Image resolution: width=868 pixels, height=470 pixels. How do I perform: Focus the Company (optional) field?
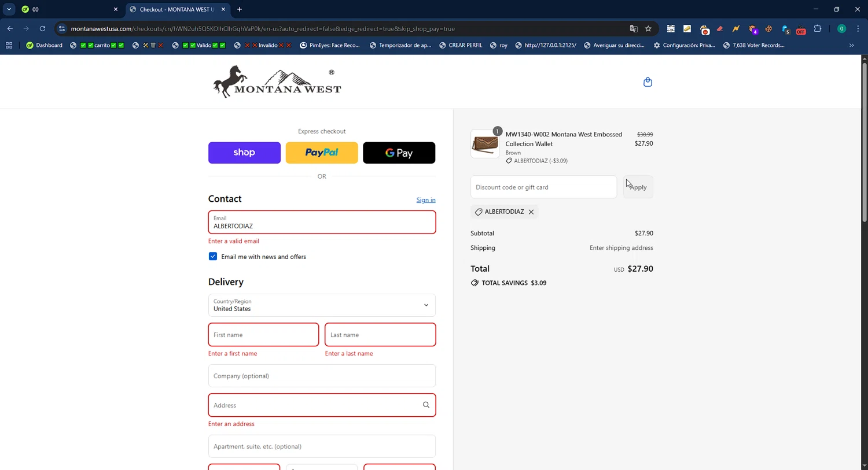click(322, 376)
